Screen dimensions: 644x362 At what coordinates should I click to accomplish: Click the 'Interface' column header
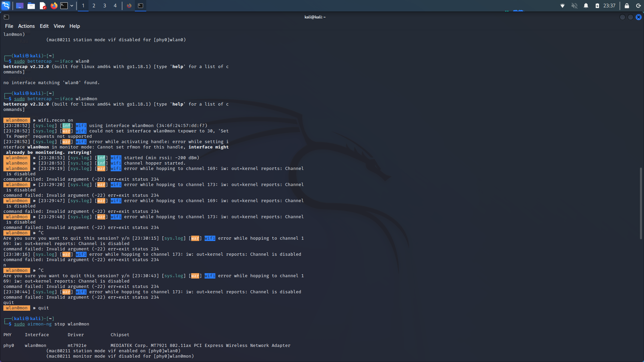pyautogui.click(x=37, y=335)
